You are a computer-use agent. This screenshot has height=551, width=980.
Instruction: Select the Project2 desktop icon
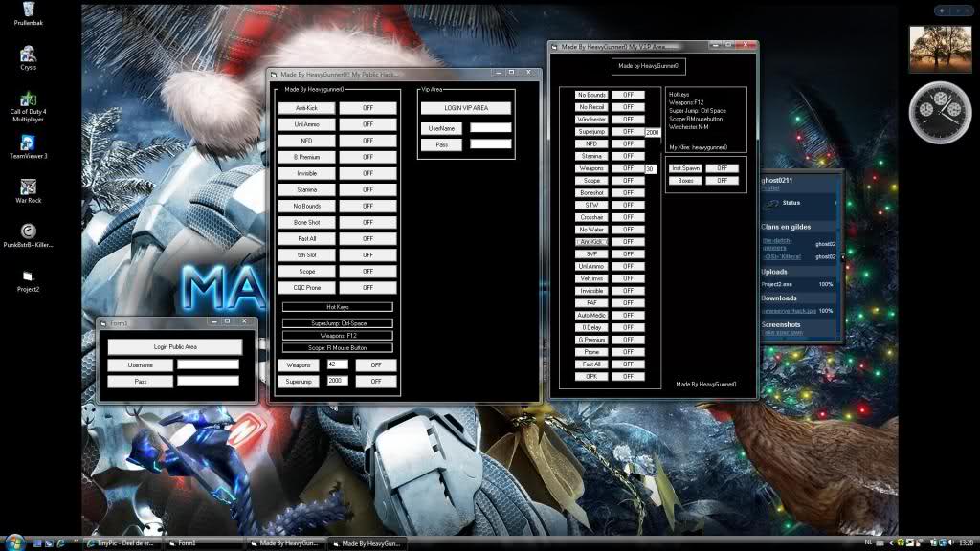pos(28,280)
